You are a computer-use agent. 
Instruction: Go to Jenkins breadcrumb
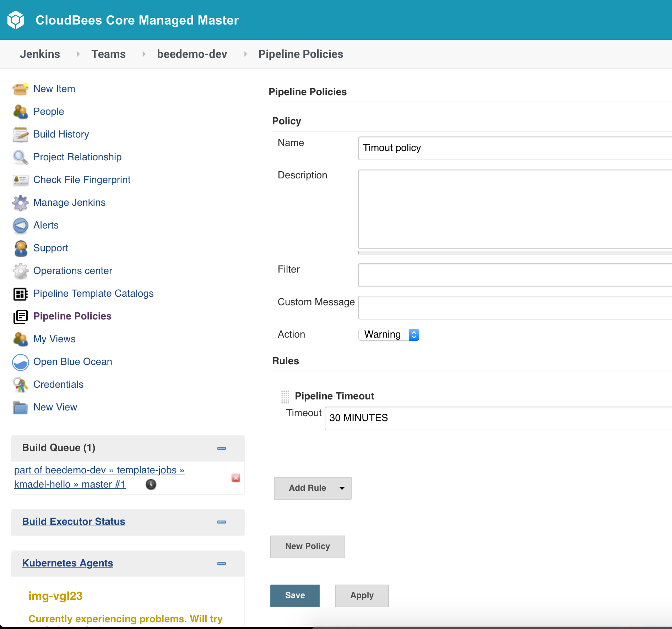[40, 54]
